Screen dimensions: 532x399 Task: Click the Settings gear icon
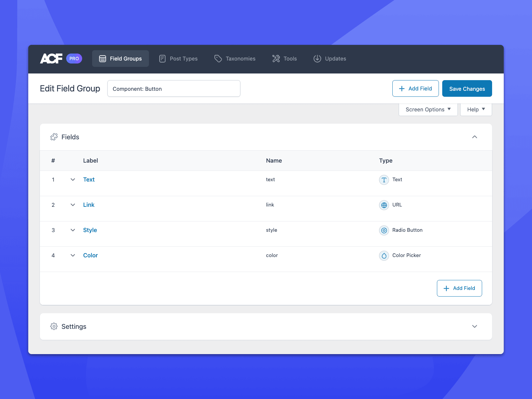[54, 327]
